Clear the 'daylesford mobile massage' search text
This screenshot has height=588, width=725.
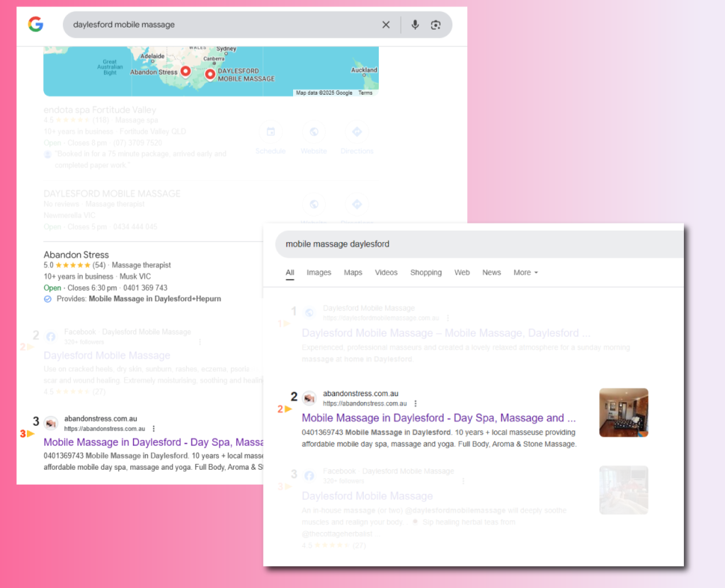pyautogui.click(x=386, y=25)
